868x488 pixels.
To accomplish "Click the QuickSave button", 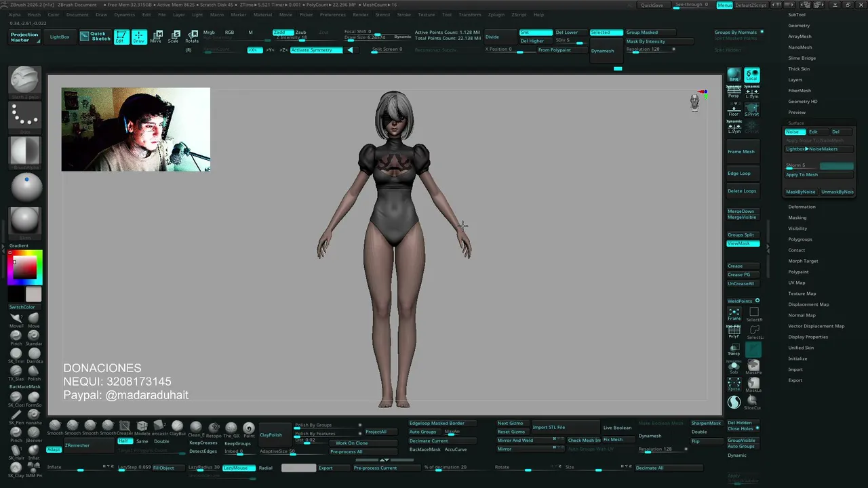I will 652,5.
